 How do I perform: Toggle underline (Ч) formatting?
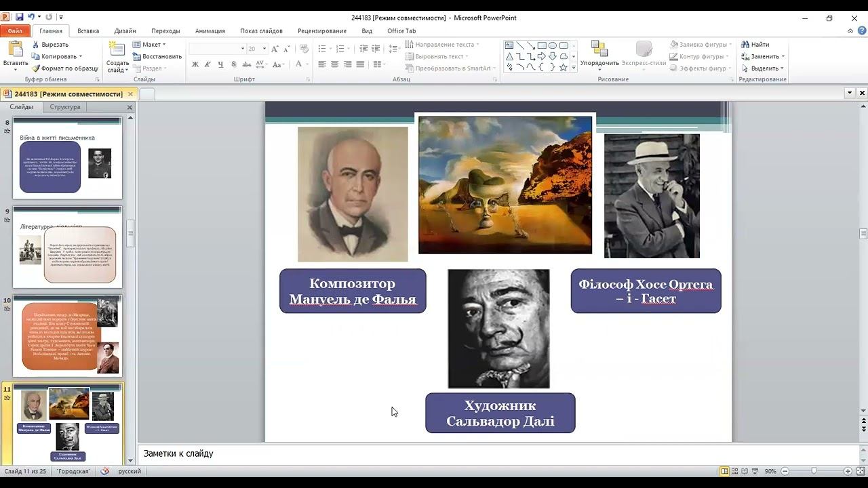coord(221,64)
